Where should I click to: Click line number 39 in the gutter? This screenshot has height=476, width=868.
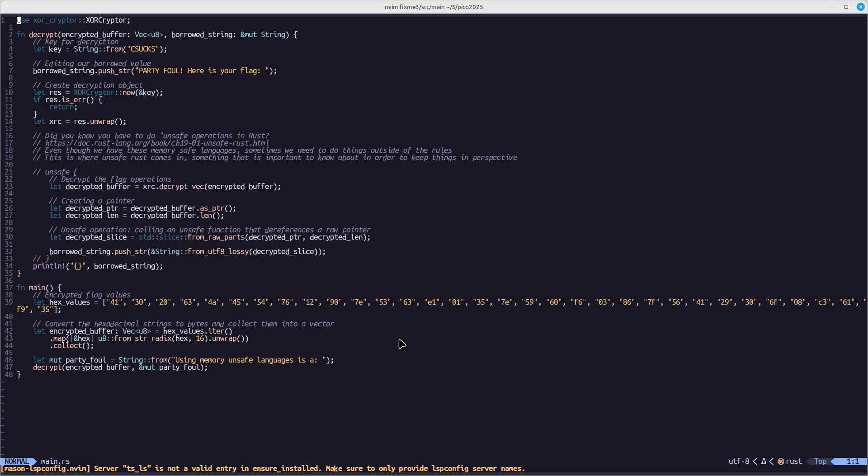9,302
